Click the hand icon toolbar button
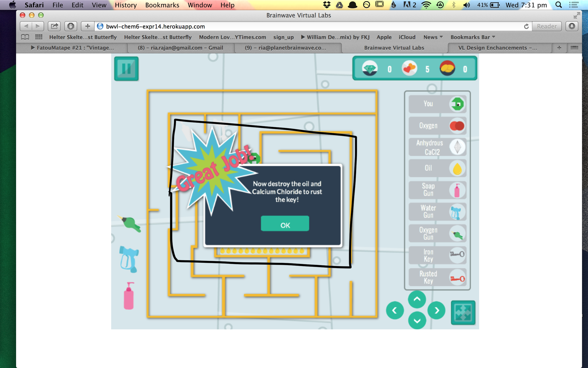 [x=71, y=26]
